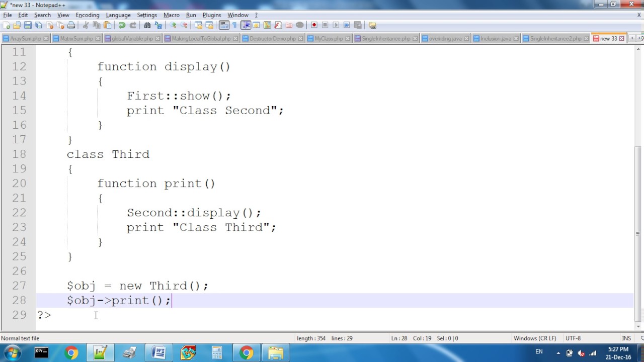
Task: Open the Plugins menu
Action: click(212, 15)
